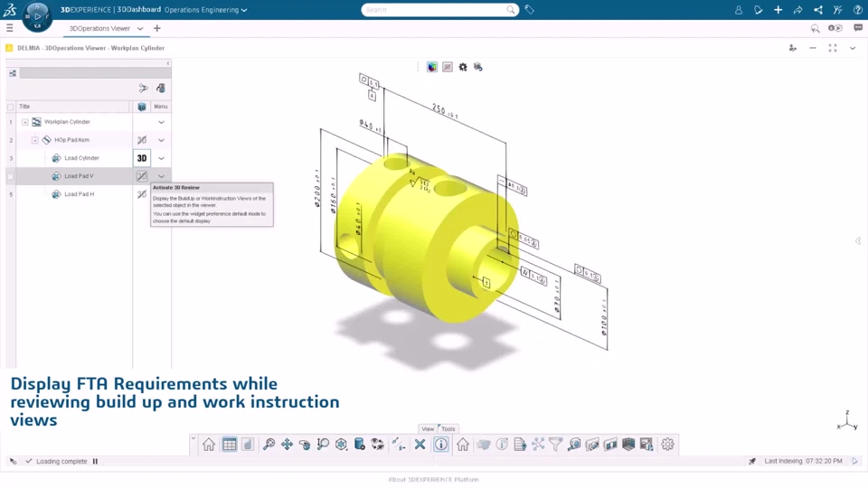Toggle 3D review for Load Pad H

[142, 194]
